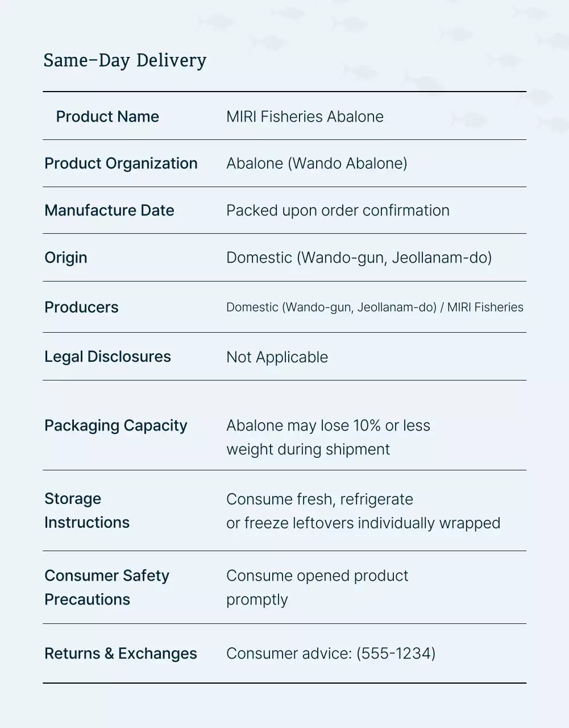
Task: Click the Not Applicable value
Action: tap(277, 357)
